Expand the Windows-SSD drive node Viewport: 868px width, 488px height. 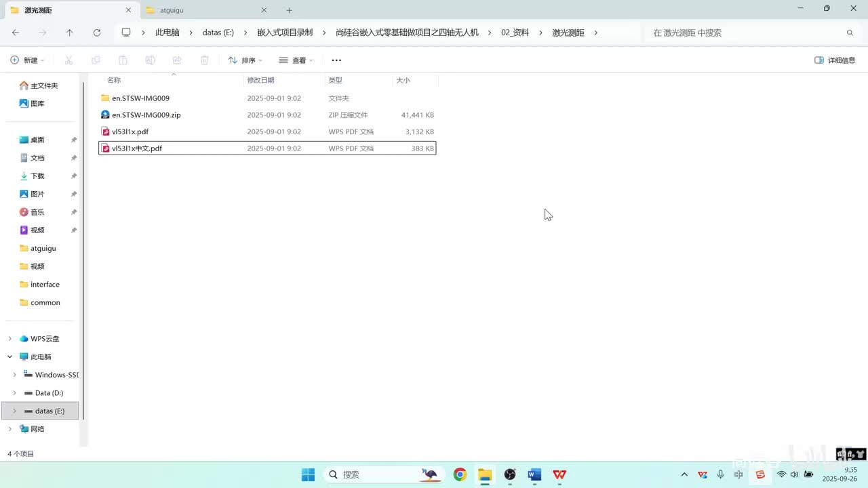[14, 375]
